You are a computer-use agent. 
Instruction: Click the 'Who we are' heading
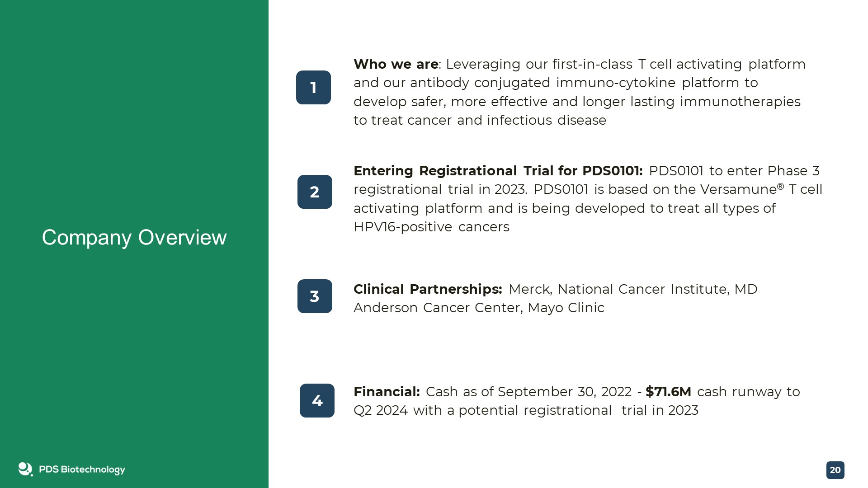[x=396, y=64]
